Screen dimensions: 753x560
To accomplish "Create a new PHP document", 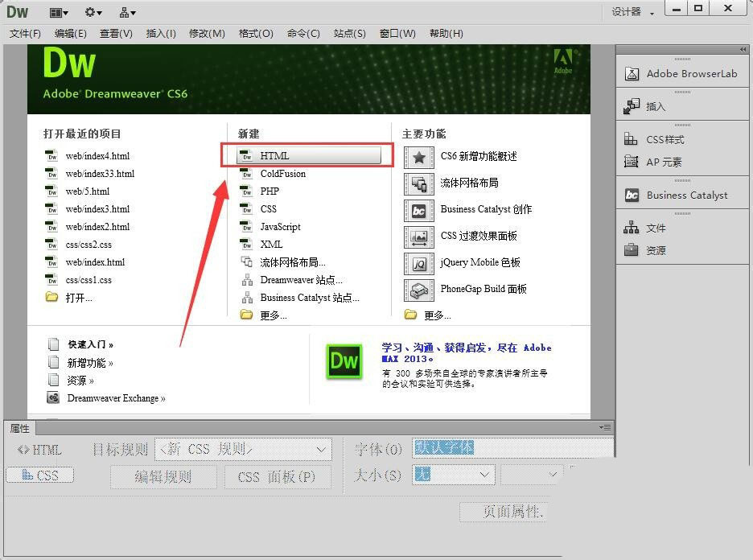I will [270, 191].
